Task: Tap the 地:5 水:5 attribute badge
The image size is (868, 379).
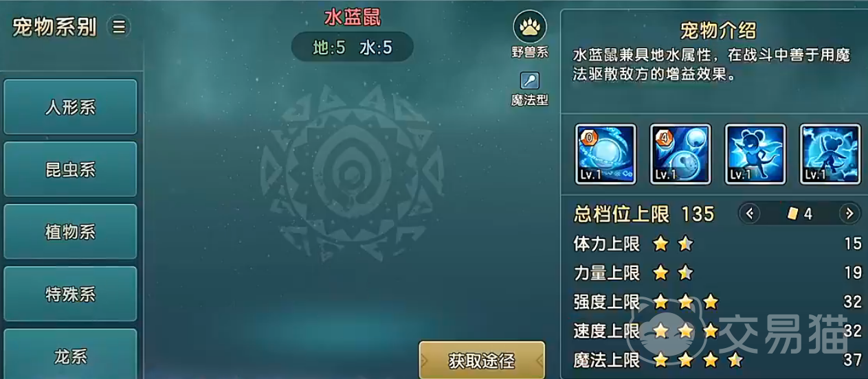Action: pos(353,47)
